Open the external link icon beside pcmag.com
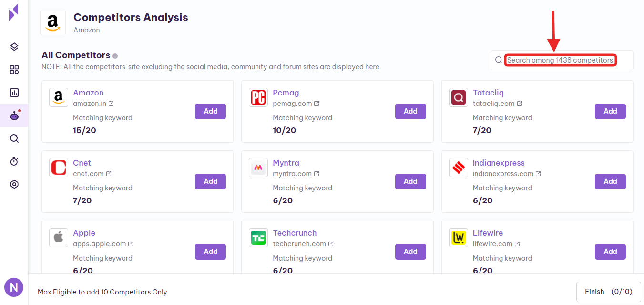 [x=317, y=104]
